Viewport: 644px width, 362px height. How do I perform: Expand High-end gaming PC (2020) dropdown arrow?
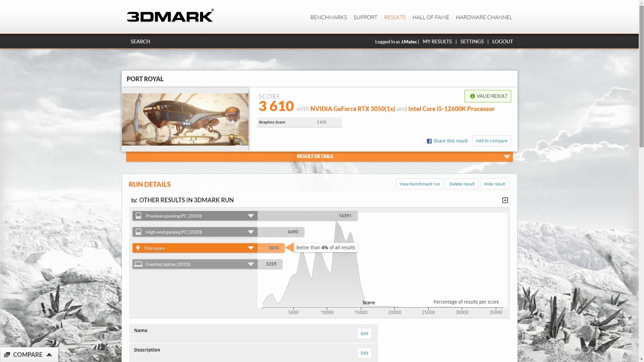tap(251, 232)
